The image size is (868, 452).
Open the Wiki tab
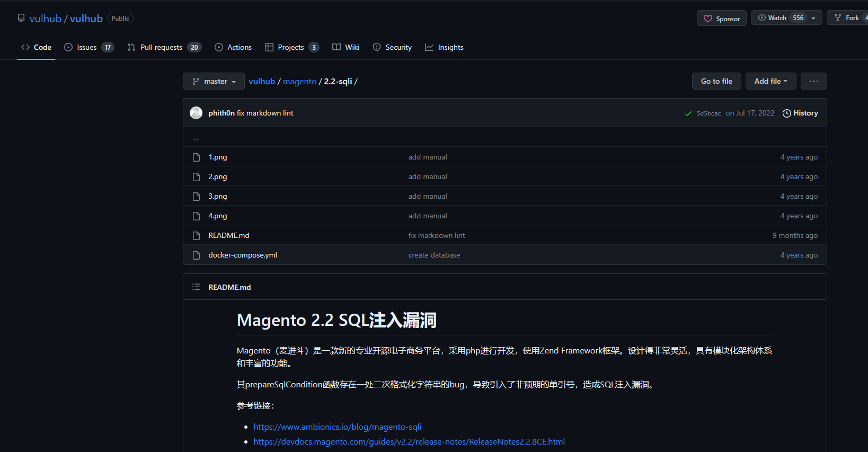tap(346, 47)
